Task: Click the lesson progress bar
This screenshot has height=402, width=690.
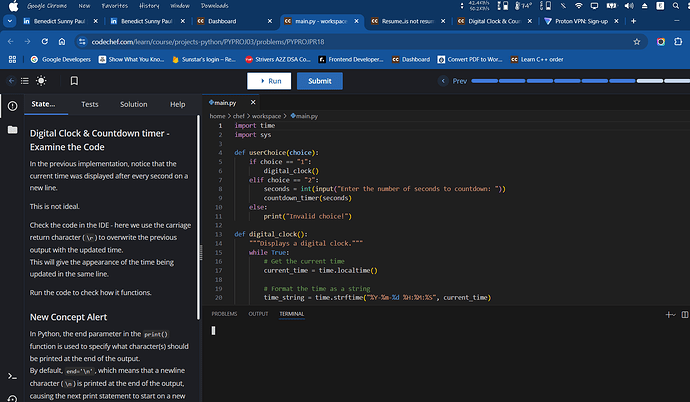Action: (580, 81)
